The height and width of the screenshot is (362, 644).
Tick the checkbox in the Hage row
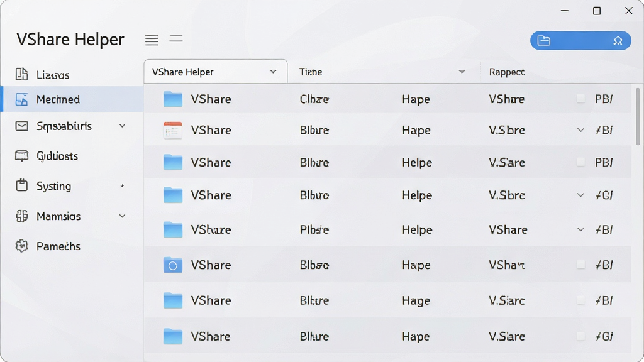click(x=580, y=300)
